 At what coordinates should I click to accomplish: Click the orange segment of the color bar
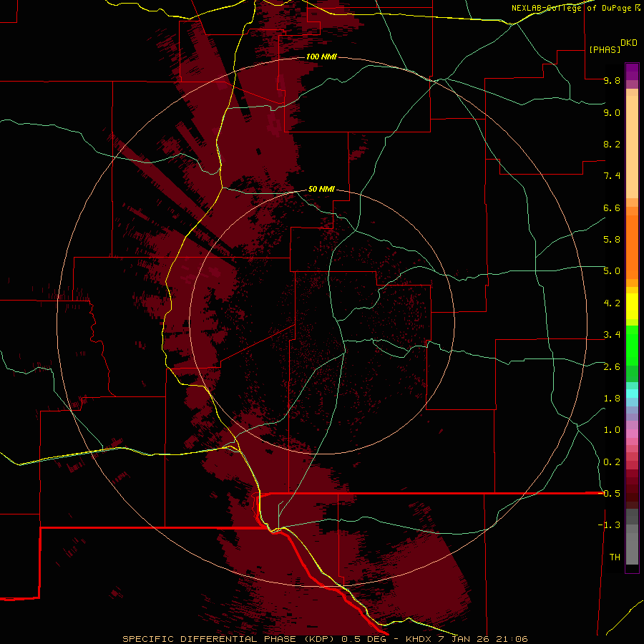(x=632, y=246)
